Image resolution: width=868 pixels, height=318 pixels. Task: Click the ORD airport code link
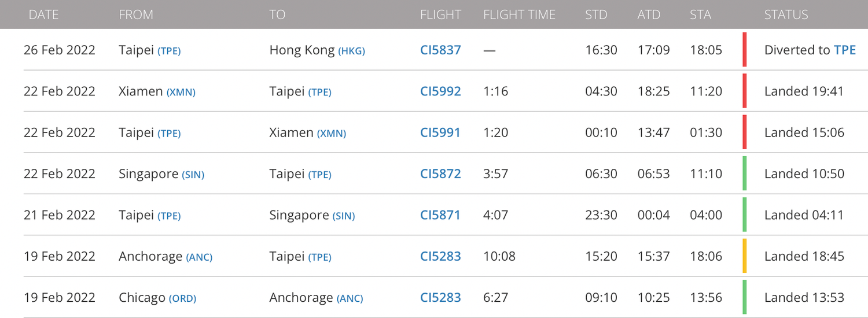[182, 298]
